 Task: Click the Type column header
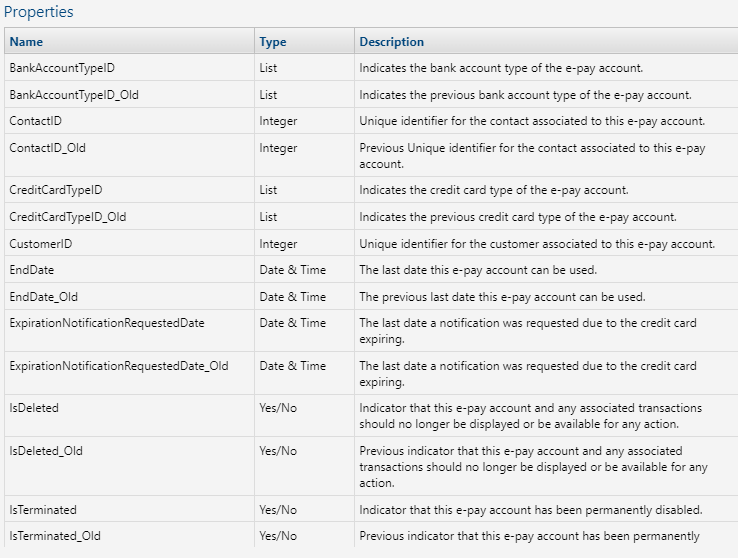click(x=273, y=42)
